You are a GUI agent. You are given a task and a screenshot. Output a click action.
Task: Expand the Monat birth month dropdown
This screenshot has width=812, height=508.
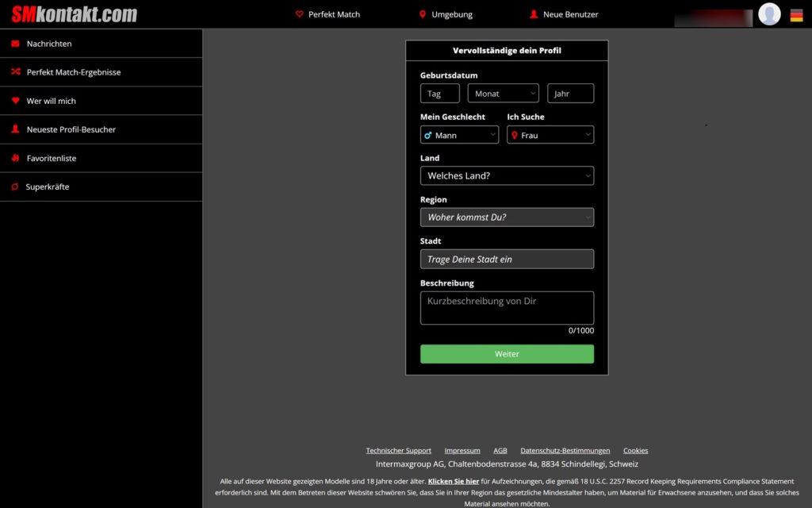[504, 94]
